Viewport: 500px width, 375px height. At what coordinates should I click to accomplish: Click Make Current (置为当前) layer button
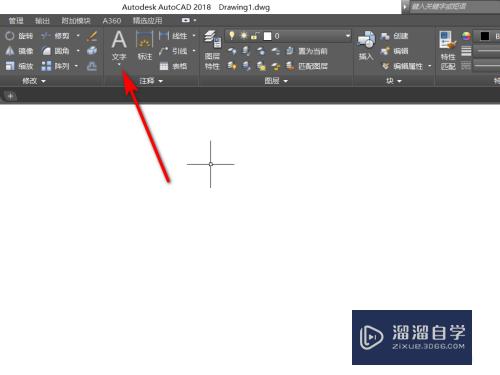(x=307, y=51)
